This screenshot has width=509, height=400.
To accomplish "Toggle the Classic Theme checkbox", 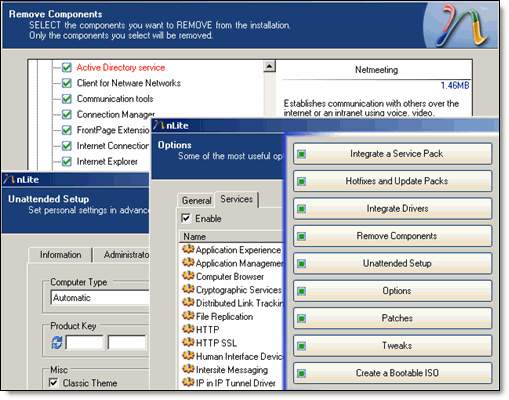I will tap(53, 382).
